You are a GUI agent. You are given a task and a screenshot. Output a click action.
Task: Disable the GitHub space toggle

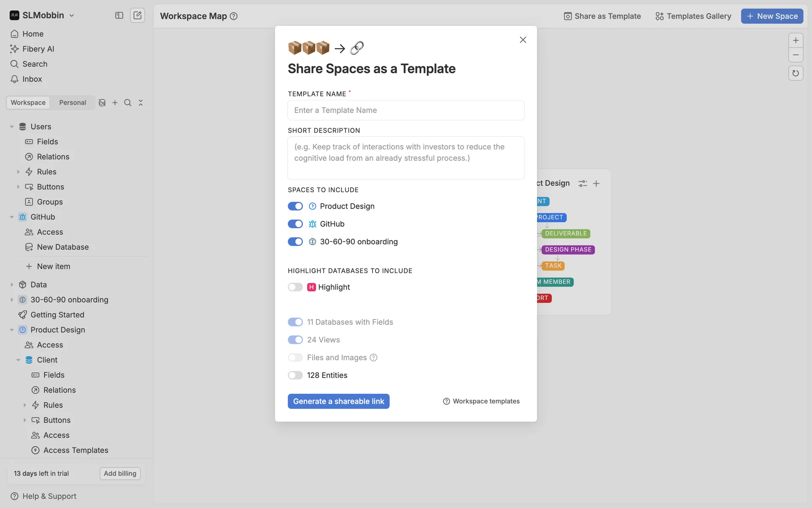pos(295,224)
